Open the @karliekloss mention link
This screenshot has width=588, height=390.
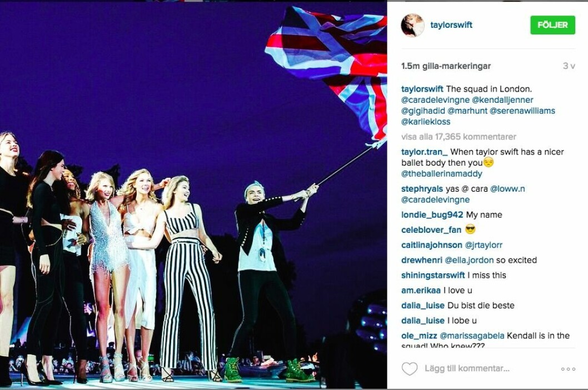[x=426, y=122]
